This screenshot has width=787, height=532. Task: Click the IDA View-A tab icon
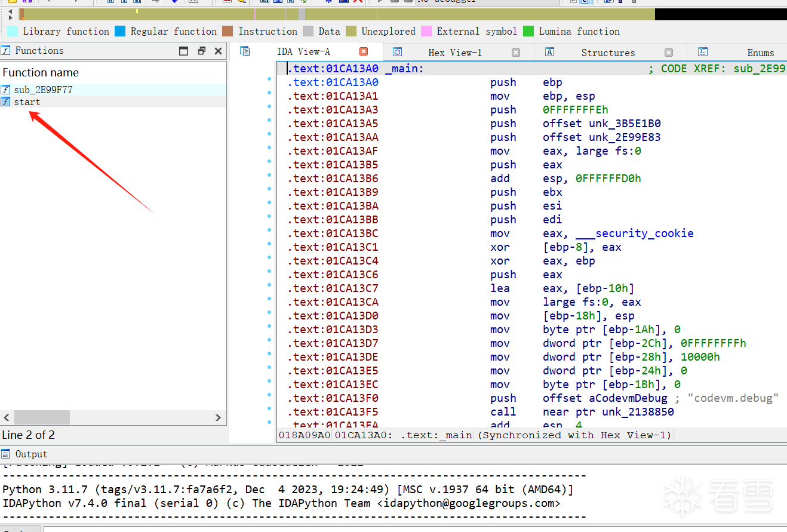coord(245,52)
